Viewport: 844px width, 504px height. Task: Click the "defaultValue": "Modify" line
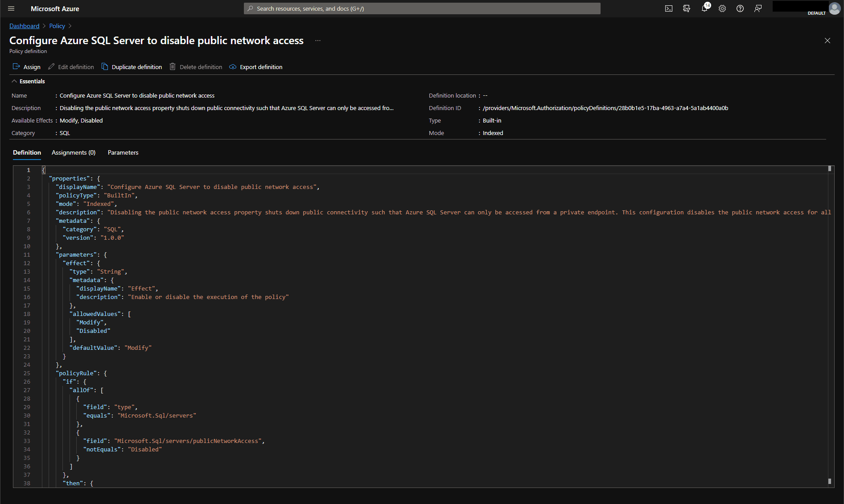(x=111, y=348)
